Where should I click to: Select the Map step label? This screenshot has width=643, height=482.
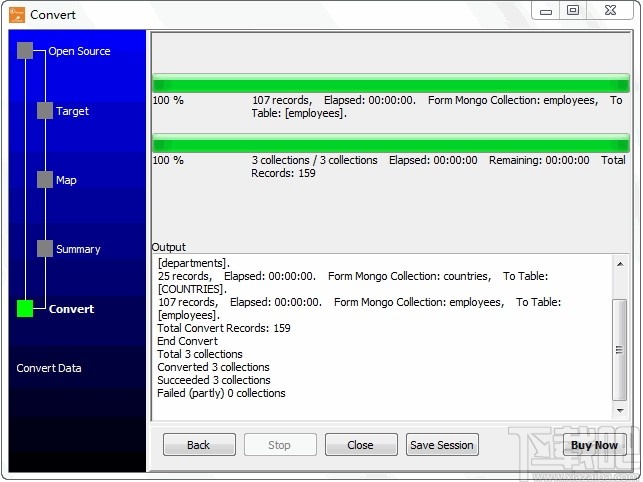66,180
